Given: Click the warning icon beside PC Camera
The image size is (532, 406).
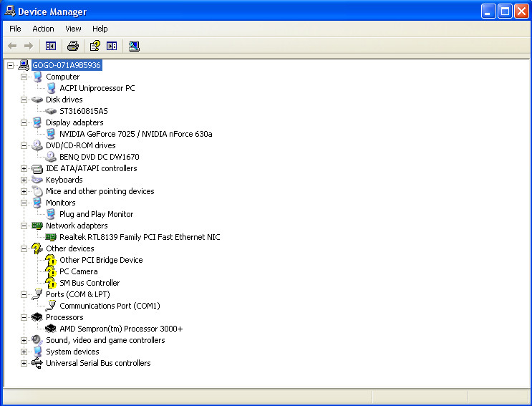Looking at the screenshot, I should [x=51, y=271].
